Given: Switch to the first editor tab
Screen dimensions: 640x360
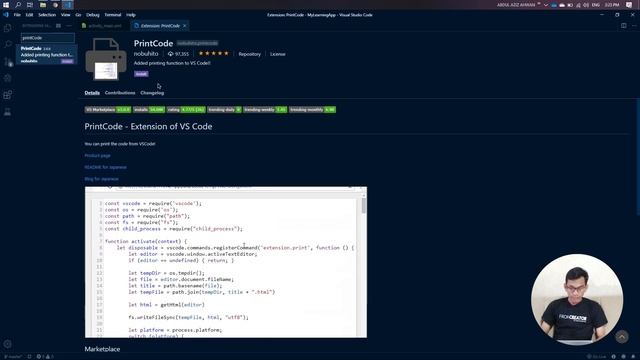Looking at the screenshot, I should pos(104,26).
